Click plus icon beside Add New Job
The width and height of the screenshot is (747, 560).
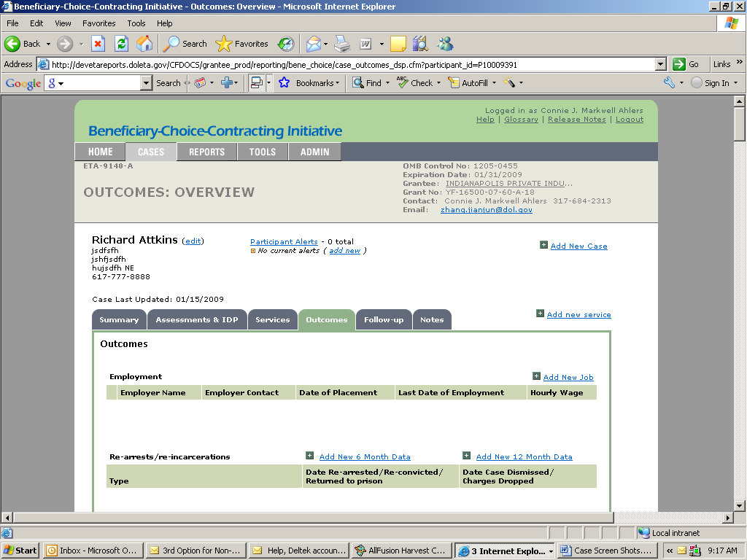pyautogui.click(x=536, y=376)
